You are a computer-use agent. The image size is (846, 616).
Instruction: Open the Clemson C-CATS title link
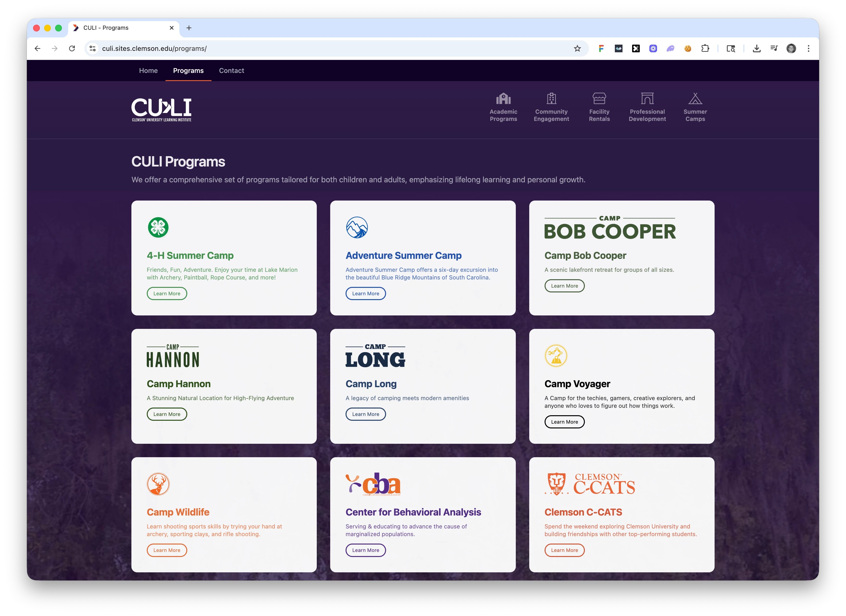pos(583,512)
